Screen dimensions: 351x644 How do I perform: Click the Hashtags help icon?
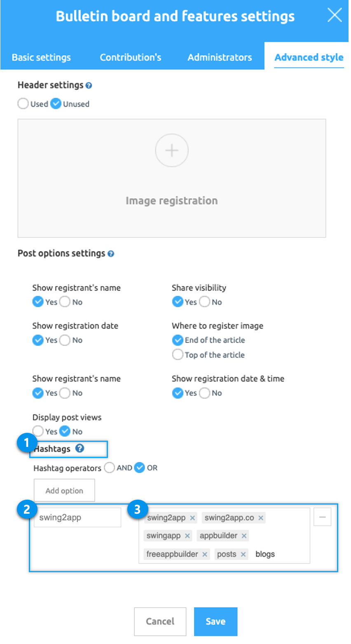80,448
